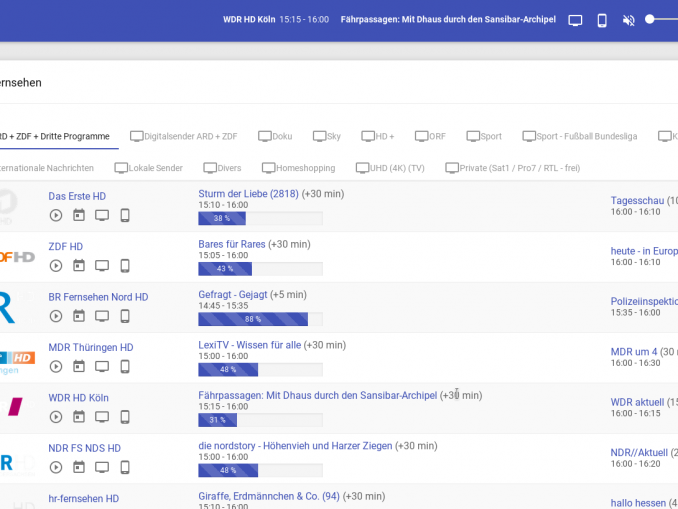This screenshot has width=678, height=509.
Task: Click the phone icon in header bar
Action: (x=602, y=20)
